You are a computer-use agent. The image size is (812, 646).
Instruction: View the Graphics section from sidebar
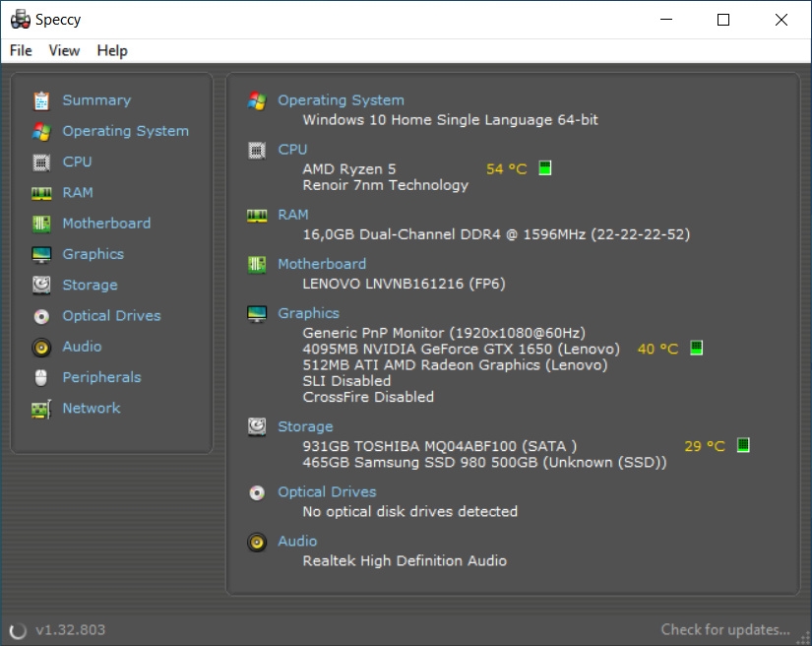pyautogui.click(x=94, y=254)
